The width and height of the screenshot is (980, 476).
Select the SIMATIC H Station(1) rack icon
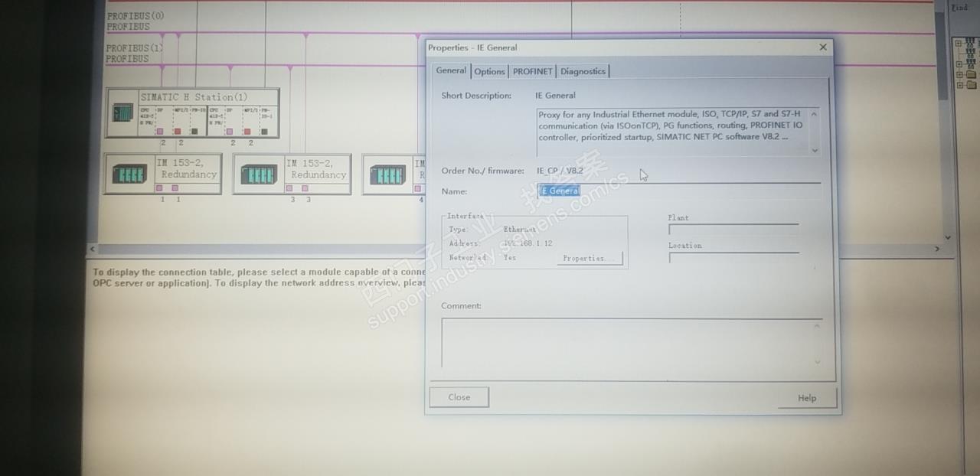[x=122, y=113]
